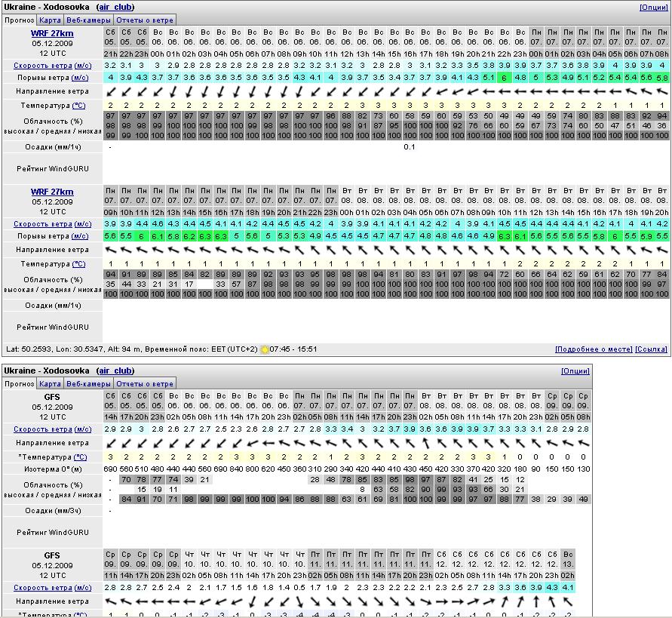This screenshot has height=618, width=672.
Task: Click the first WRF 27km model link
Action: [52, 33]
